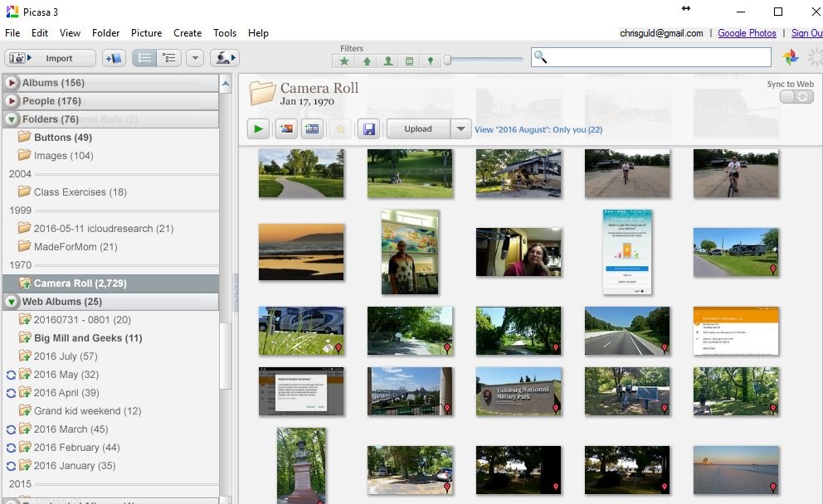823x504 pixels.
Task: Open the Tools menu
Action: pos(225,33)
